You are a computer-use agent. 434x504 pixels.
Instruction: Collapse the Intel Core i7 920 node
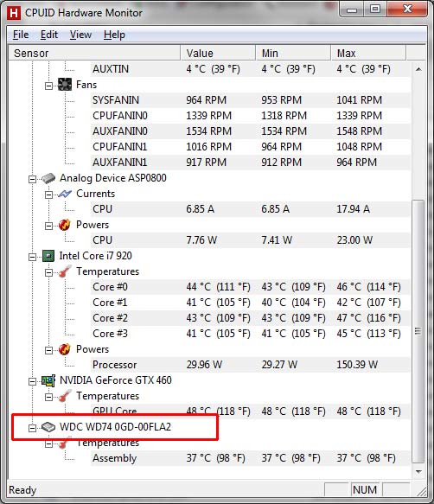[x=32, y=257]
